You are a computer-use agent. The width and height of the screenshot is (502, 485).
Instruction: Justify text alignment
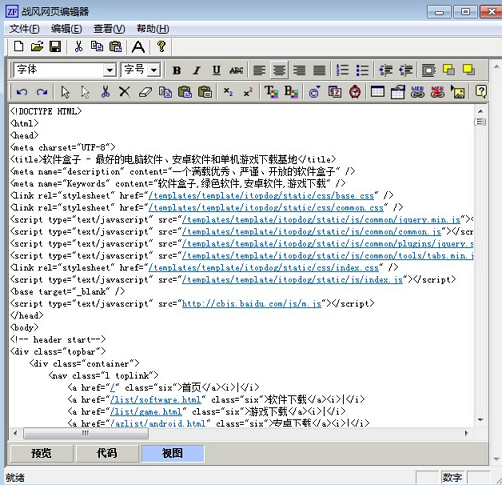(x=319, y=70)
